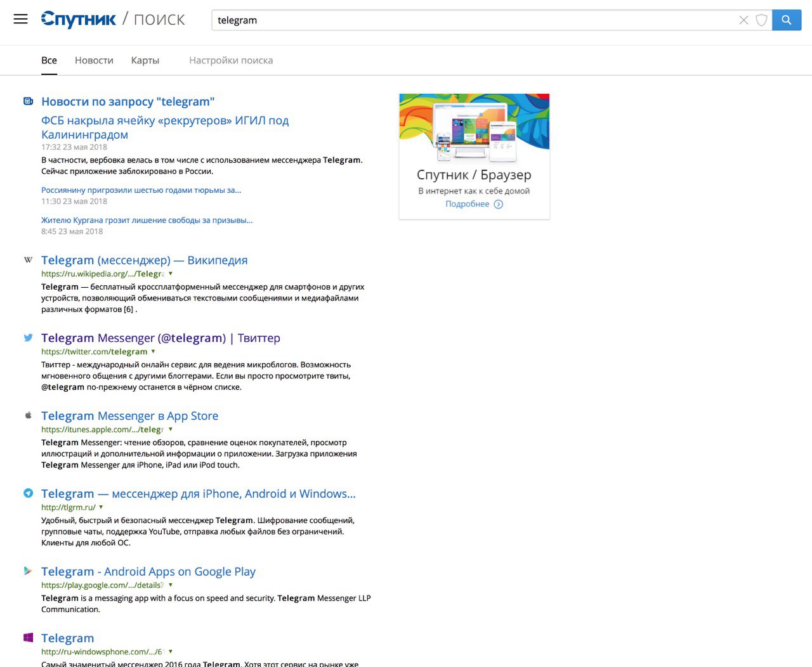The width and height of the screenshot is (812, 667).
Task: Focus the search input containing telegram
Action: [x=476, y=20]
